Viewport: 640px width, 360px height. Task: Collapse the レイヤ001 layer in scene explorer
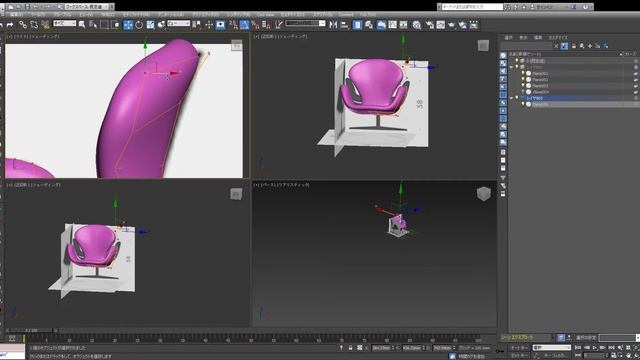click(x=511, y=98)
